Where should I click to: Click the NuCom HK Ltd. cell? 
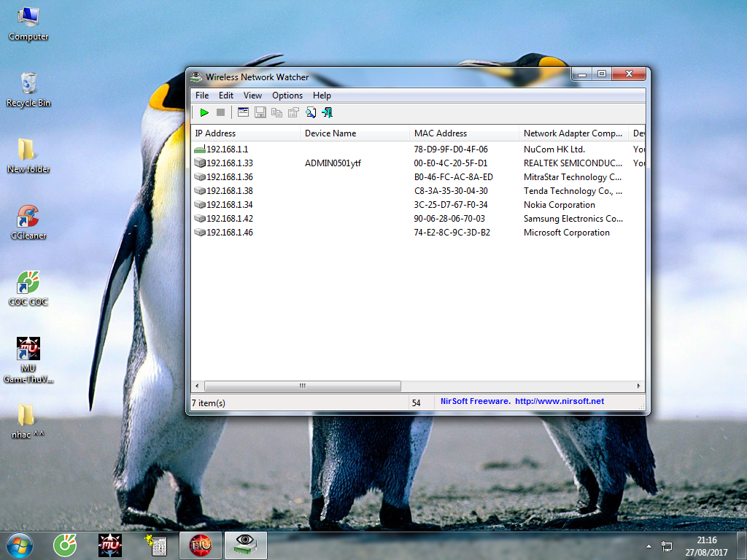[x=554, y=149]
